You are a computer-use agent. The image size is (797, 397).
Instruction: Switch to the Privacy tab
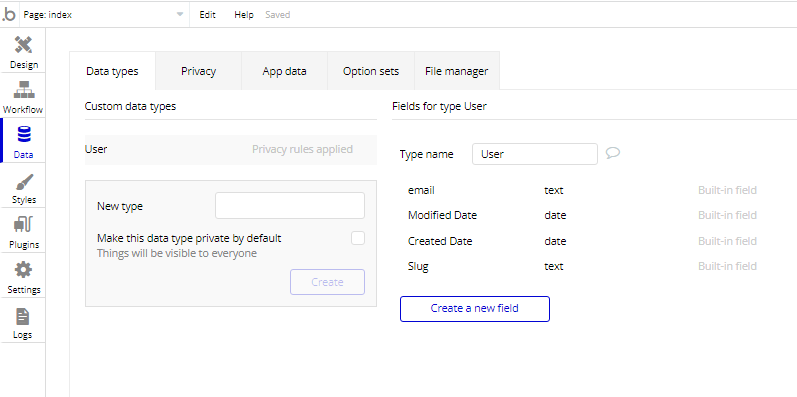pos(198,71)
